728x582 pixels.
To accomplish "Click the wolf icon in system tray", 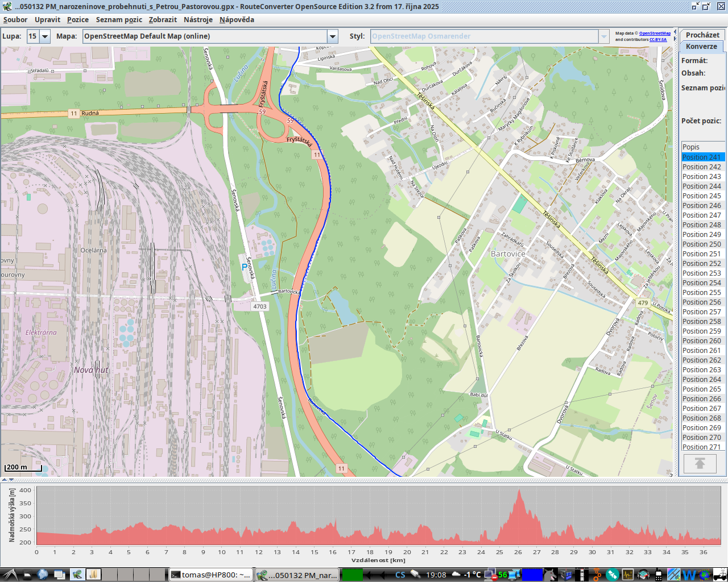I will click(x=550, y=575).
